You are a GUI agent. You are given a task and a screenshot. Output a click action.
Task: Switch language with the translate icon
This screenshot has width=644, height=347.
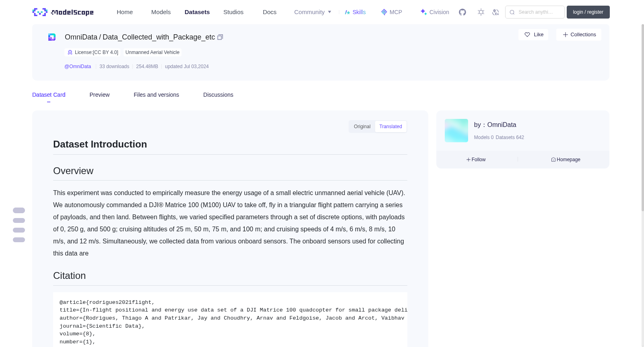(x=495, y=12)
